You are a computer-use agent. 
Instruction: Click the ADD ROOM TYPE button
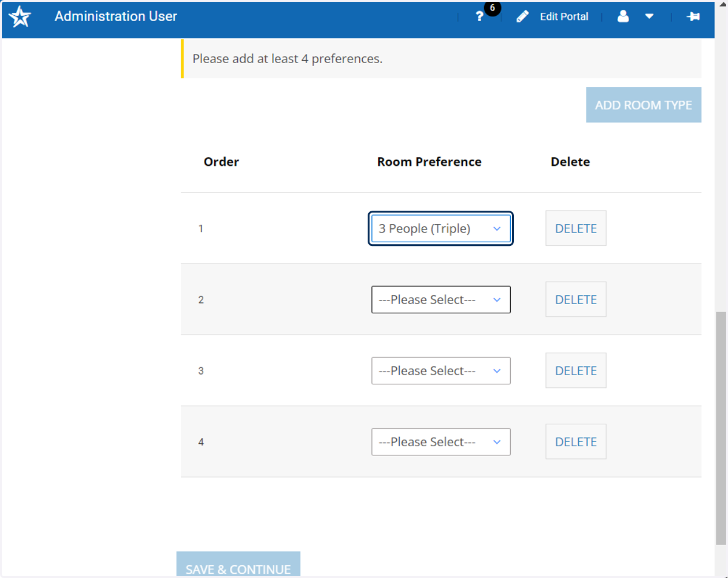point(644,105)
